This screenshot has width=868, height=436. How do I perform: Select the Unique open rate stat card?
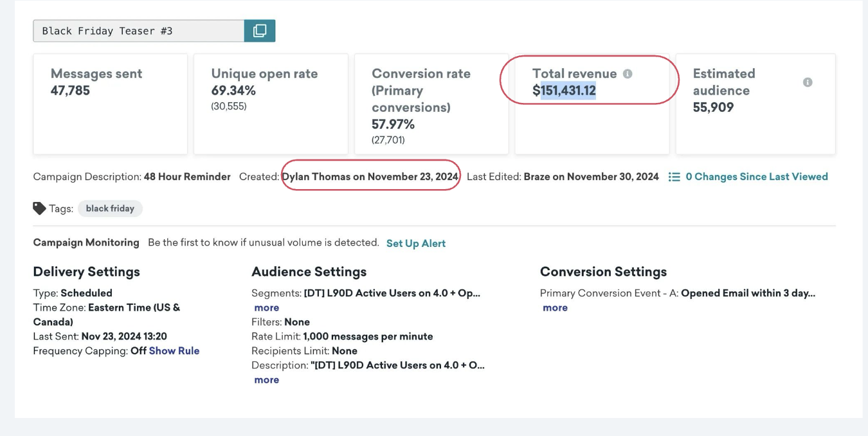(x=271, y=103)
